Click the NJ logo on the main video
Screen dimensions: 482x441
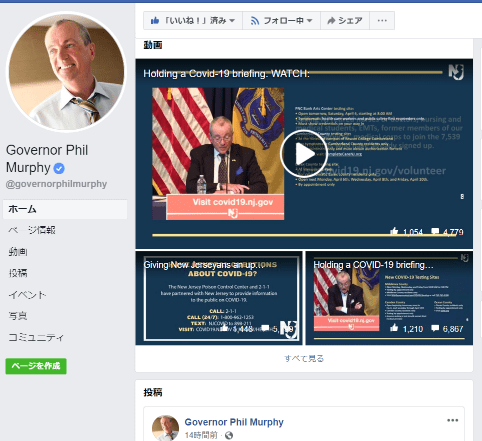click(456, 72)
